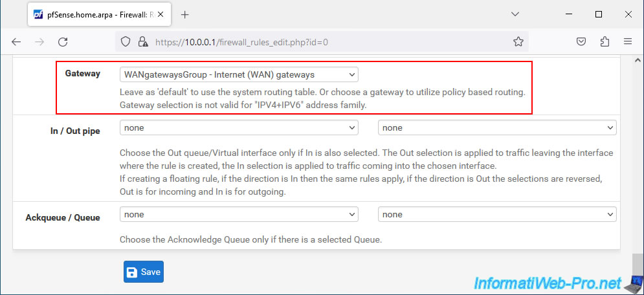
Task: Open the Gateway dropdown
Action: tap(239, 74)
